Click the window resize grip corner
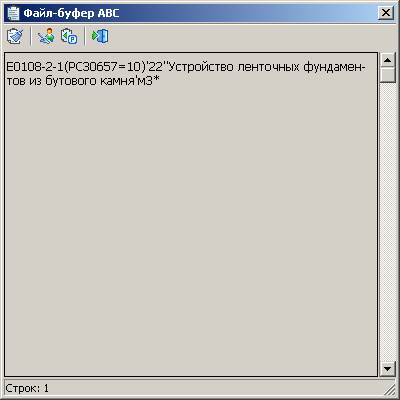The height and width of the screenshot is (400, 400). coord(389,389)
